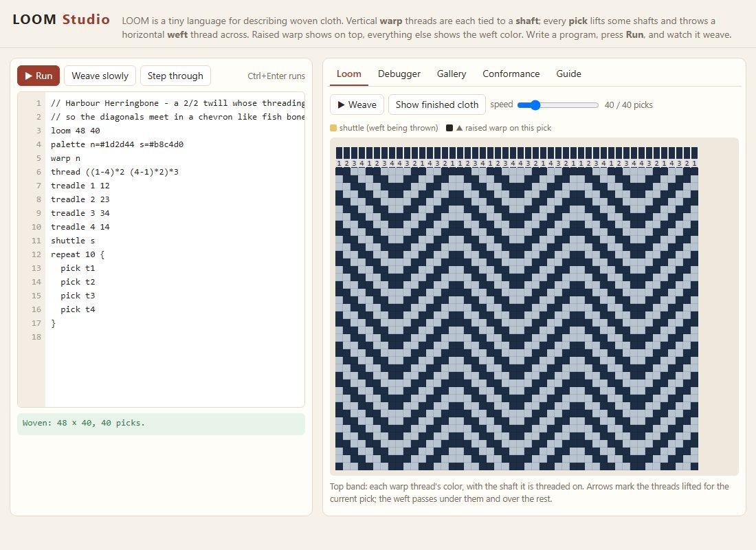Click the empty line 18 in editor

coord(175,337)
